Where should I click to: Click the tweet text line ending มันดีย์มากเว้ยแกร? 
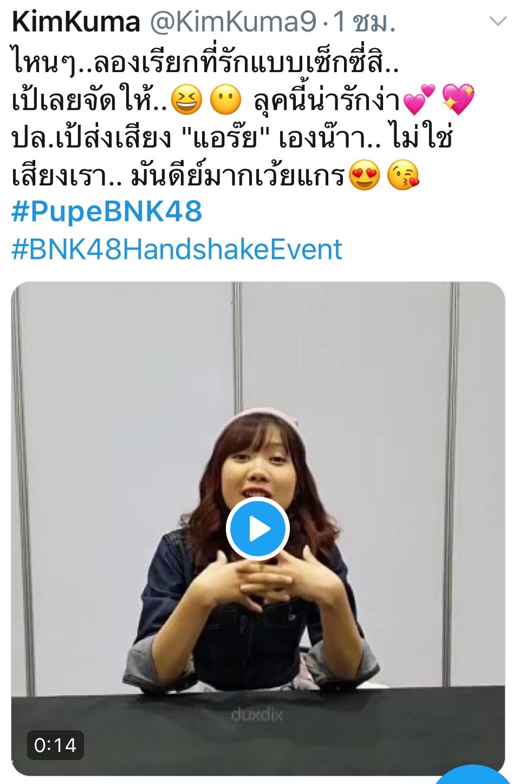(178, 176)
